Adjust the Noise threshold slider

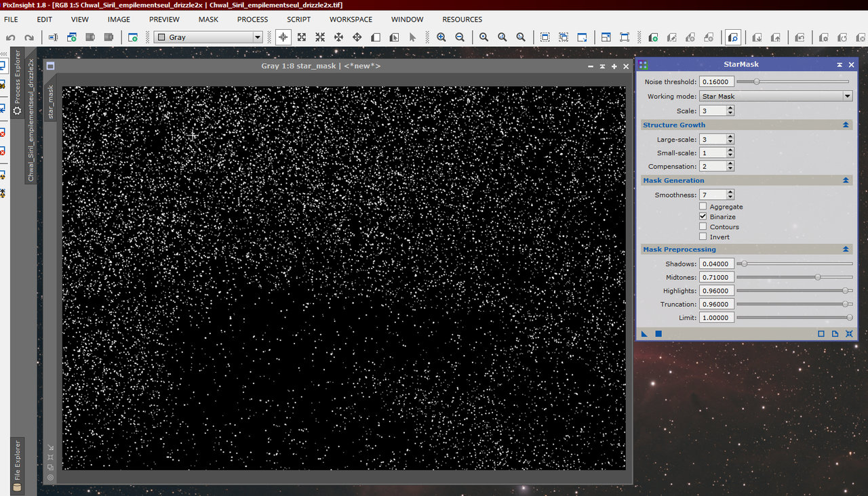(x=793, y=81)
